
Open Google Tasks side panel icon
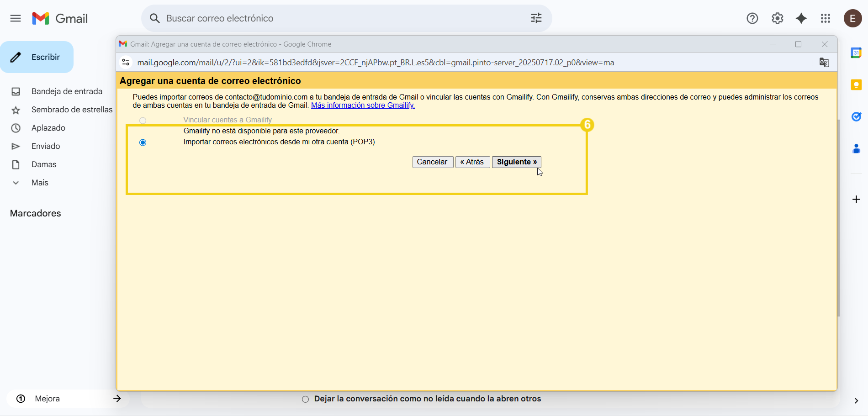tap(856, 117)
